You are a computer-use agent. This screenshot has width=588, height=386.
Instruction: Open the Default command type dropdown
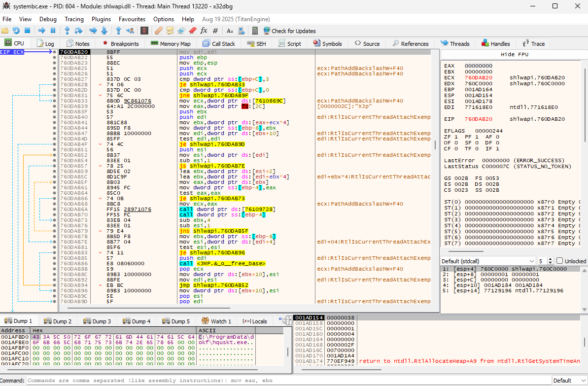pos(570,381)
